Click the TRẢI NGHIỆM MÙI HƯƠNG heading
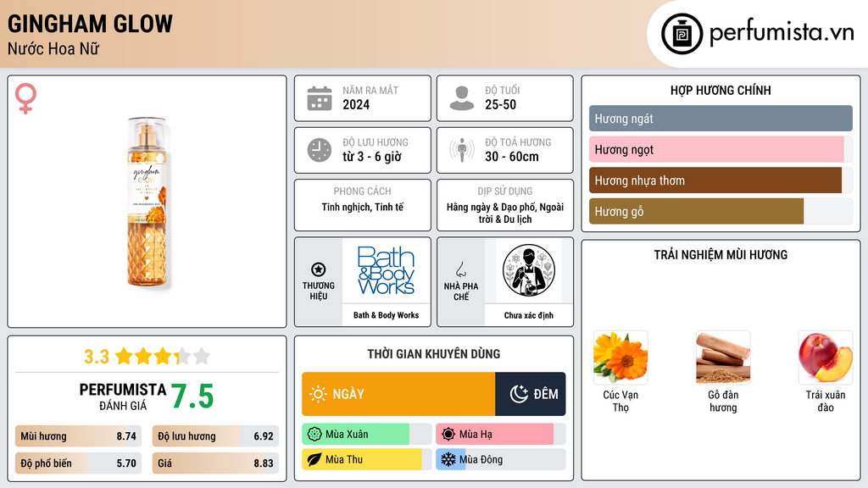Viewport: 868px width, 488px height. point(721,255)
